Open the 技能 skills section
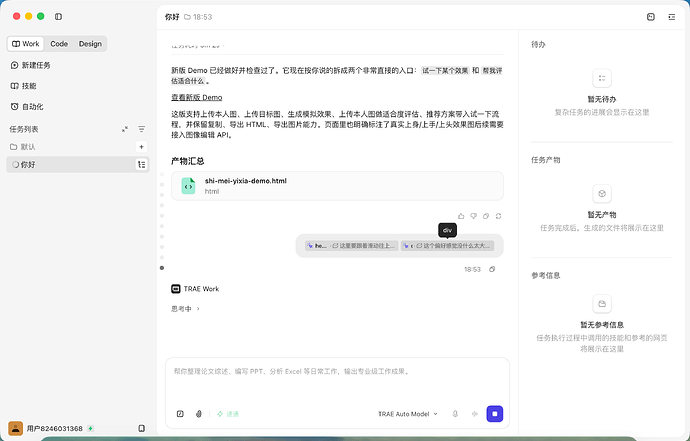 [x=23, y=86]
